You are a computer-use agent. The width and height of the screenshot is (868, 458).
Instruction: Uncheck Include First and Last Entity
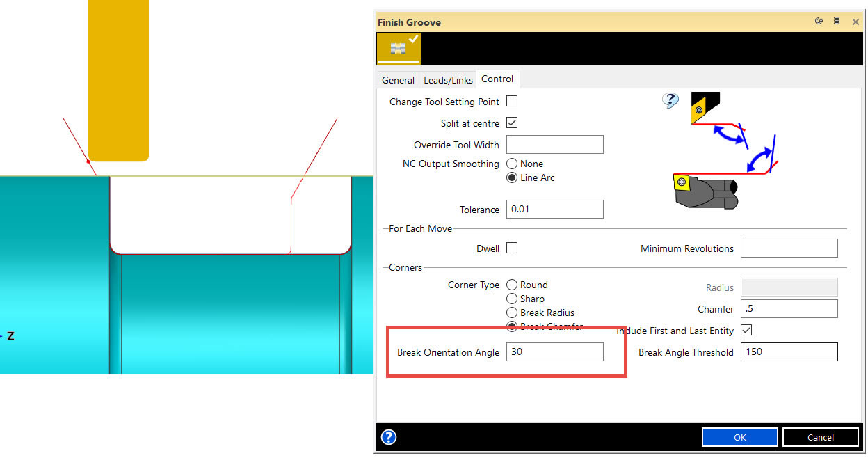(746, 331)
